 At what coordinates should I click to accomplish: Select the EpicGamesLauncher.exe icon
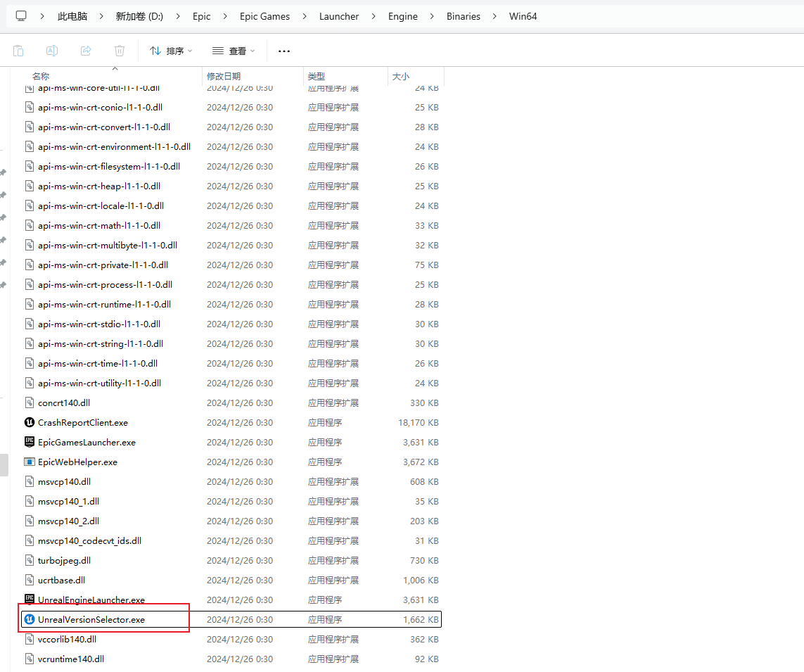[x=30, y=442]
